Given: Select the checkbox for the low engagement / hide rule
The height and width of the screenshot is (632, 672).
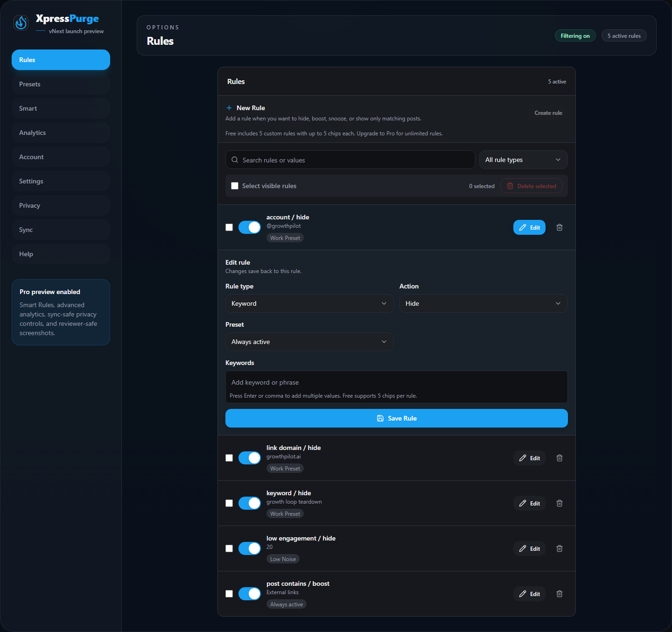Looking at the screenshot, I should pyautogui.click(x=229, y=548).
